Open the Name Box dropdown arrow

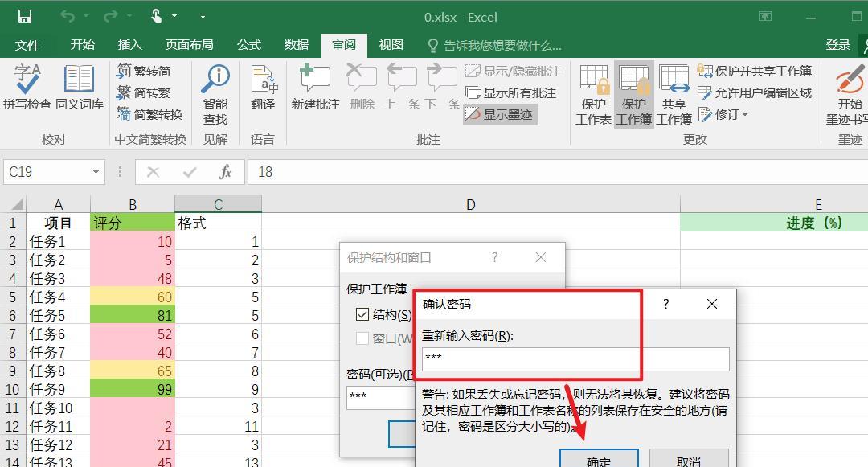point(96,172)
